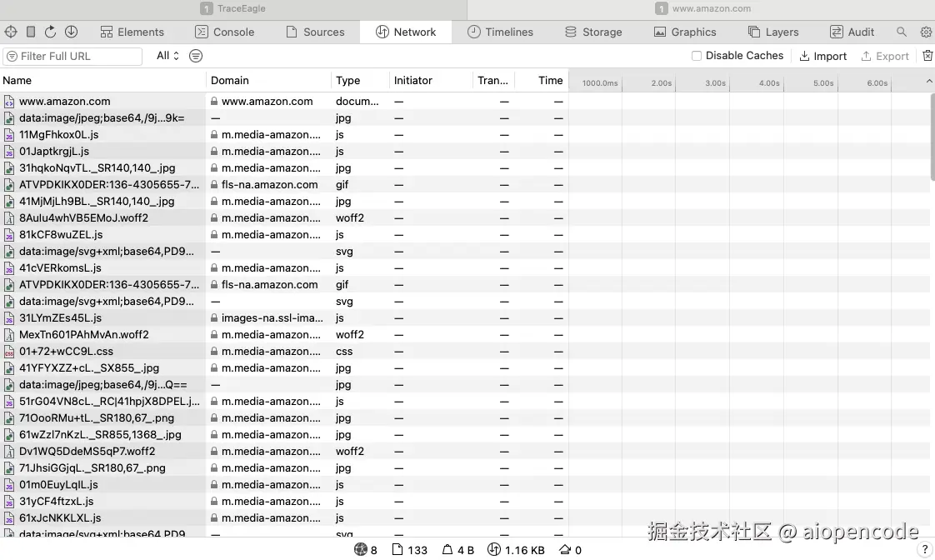The width and height of the screenshot is (935, 560).
Task: Activate the element selection crosshair icon
Action: click(11, 32)
